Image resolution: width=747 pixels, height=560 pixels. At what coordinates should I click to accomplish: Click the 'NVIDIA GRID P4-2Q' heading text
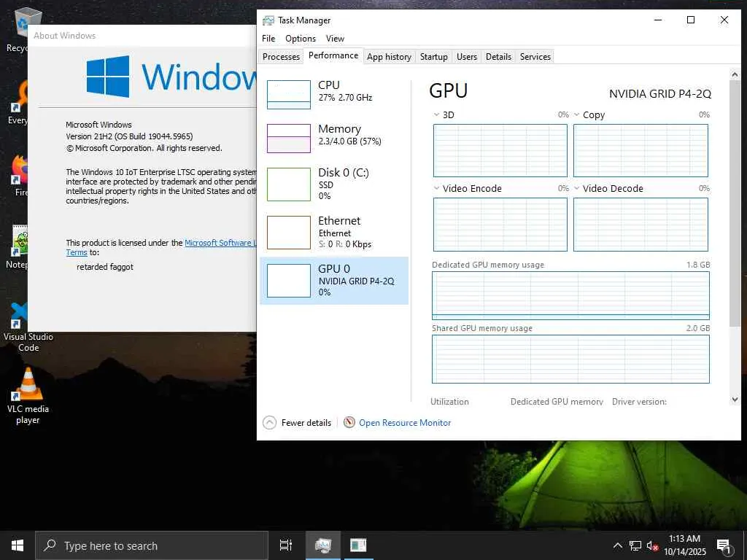(659, 94)
